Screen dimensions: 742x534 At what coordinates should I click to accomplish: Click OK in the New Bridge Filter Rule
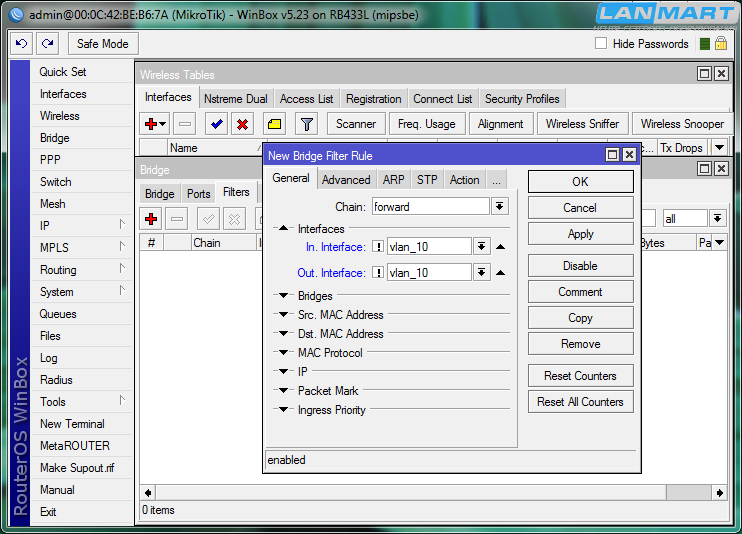pos(581,181)
